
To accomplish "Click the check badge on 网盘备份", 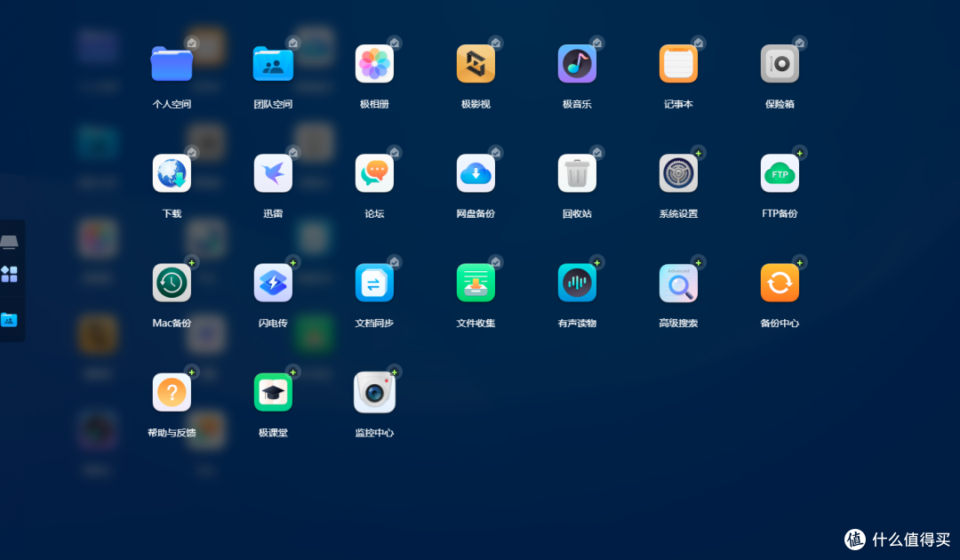I will [496, 152].
